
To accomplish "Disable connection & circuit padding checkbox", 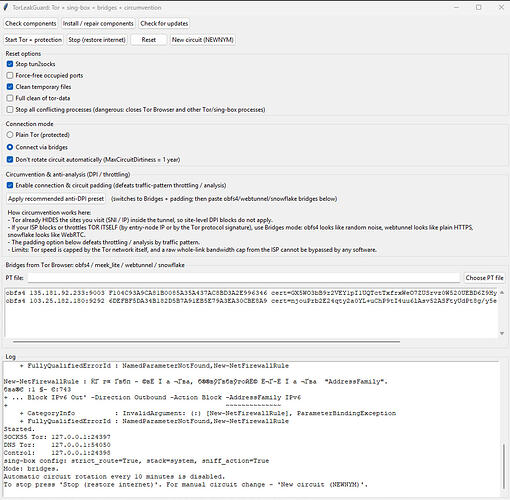I will (x=10, y=185).
